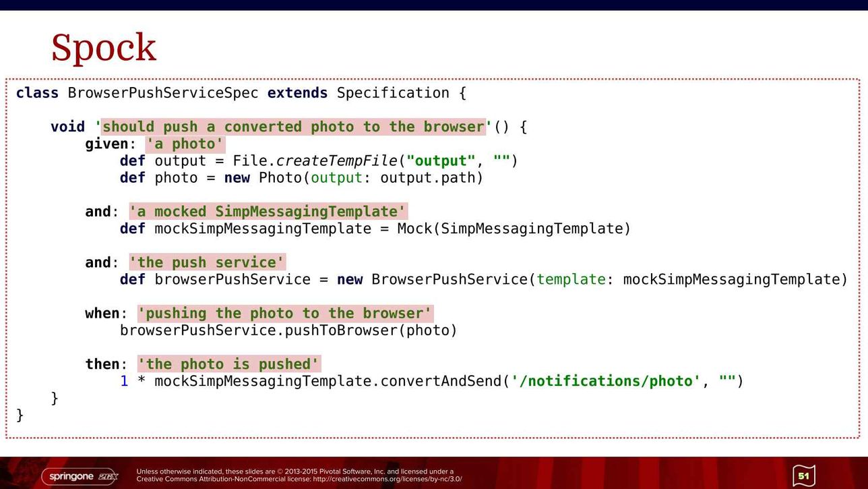The width and height of the screenshot is (868, 489).
Task: Select the File.createTempFile line
Action: pos(319,161)
